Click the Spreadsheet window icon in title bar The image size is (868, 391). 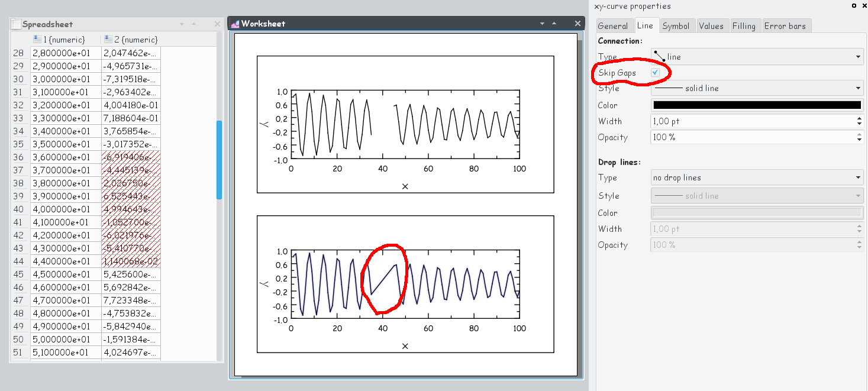[16, 24]
